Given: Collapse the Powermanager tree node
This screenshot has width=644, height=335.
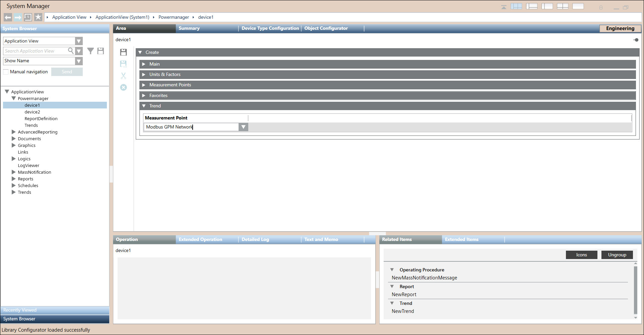Looking at the screenshot, I should coord(14,98).
